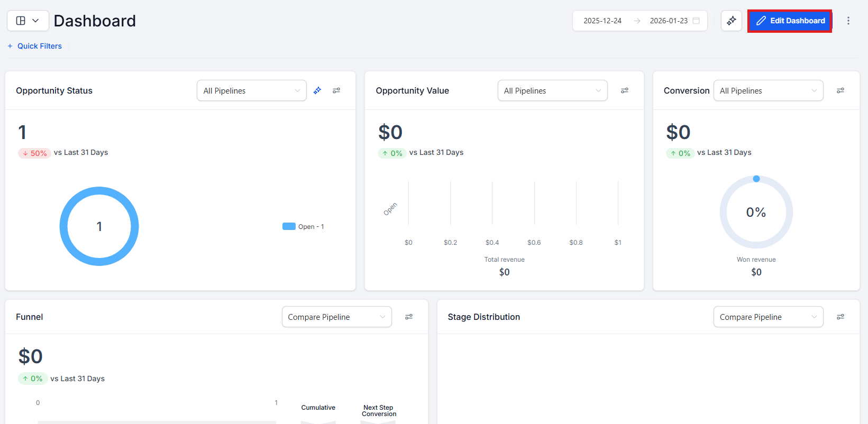Open the three-dot more options menu
Image resolution: width=868 pixels, height=424 pixels.
point(848,21)
